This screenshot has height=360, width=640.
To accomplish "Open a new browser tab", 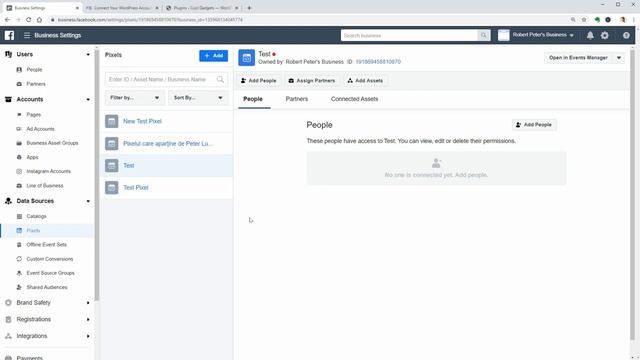I will point(249,8).
